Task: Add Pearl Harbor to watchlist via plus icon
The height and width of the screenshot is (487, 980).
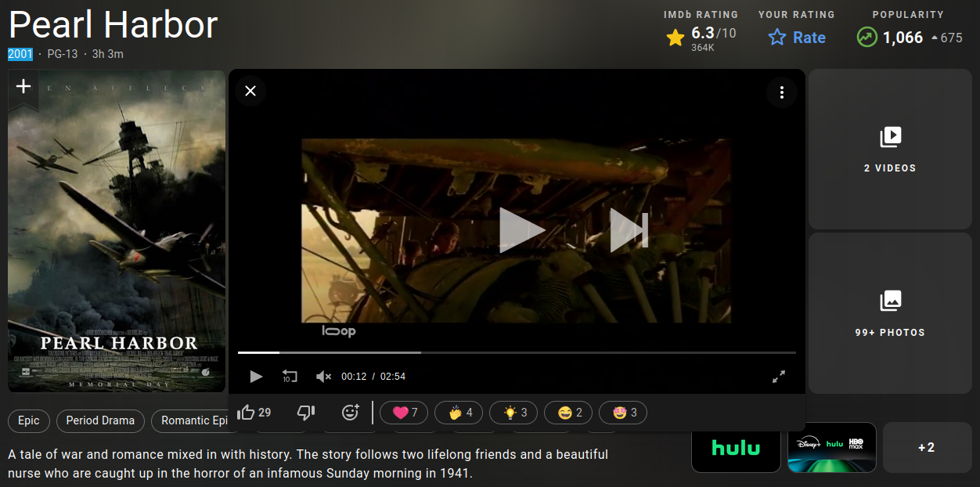Action: click(x=23, y=88)
